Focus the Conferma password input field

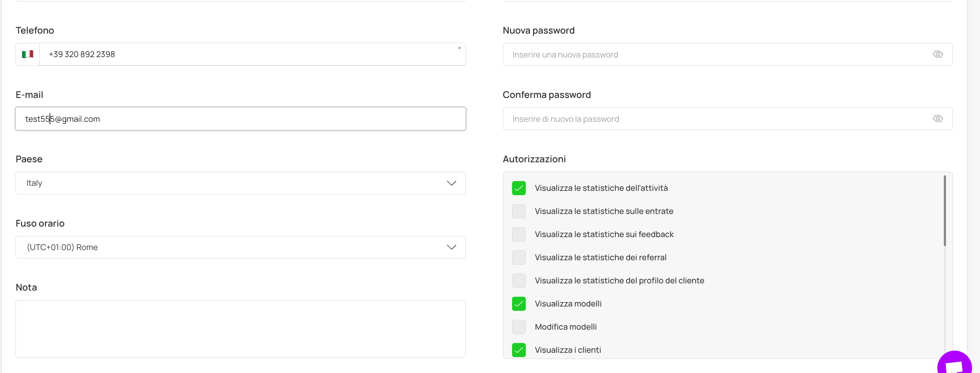pos(715,119)
